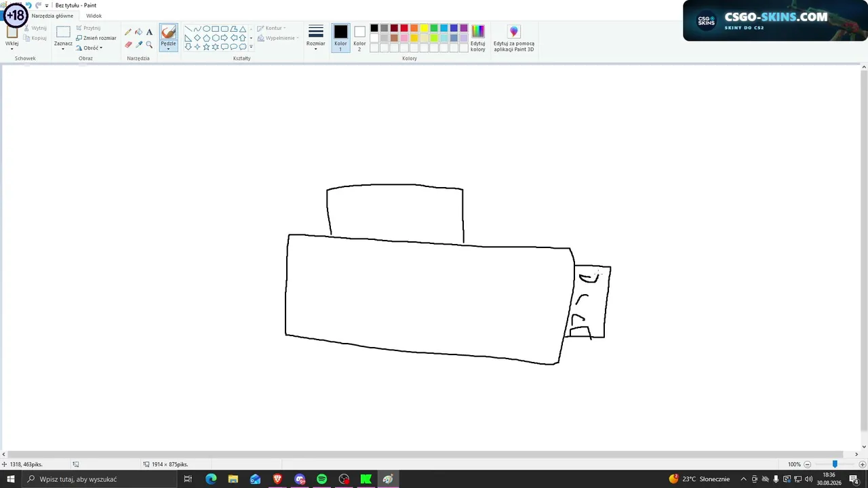
Task: Select Kolor 2 background color box
Action: pyautogui.click(x=359, y=38)
